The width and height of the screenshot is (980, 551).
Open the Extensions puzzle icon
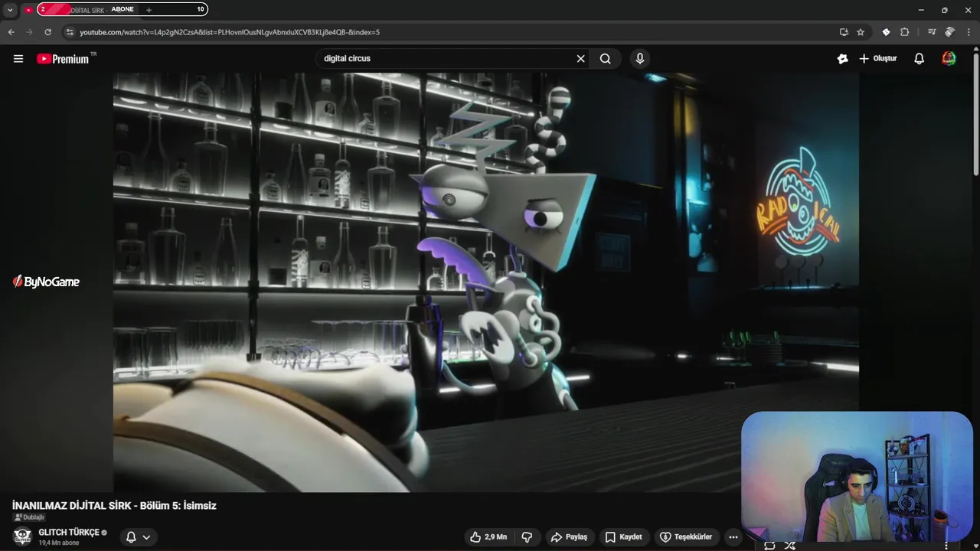click(904, 32)
